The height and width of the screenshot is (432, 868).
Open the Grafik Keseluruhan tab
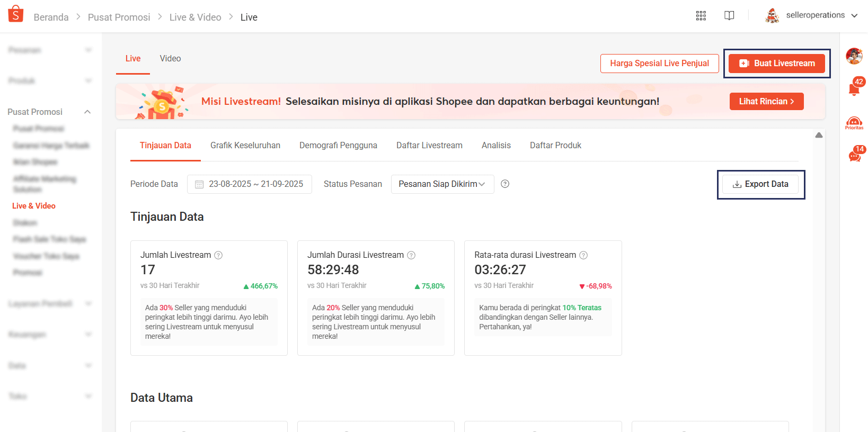point(245,146)
